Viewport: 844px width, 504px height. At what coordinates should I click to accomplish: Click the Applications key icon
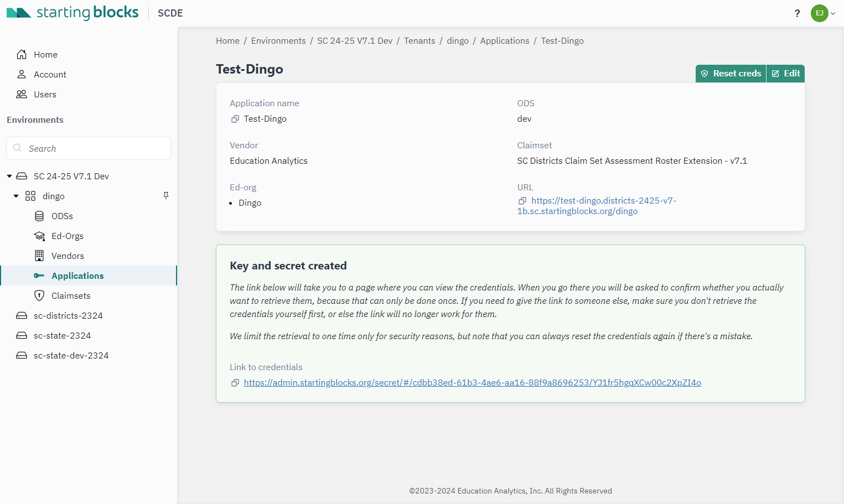39,276
